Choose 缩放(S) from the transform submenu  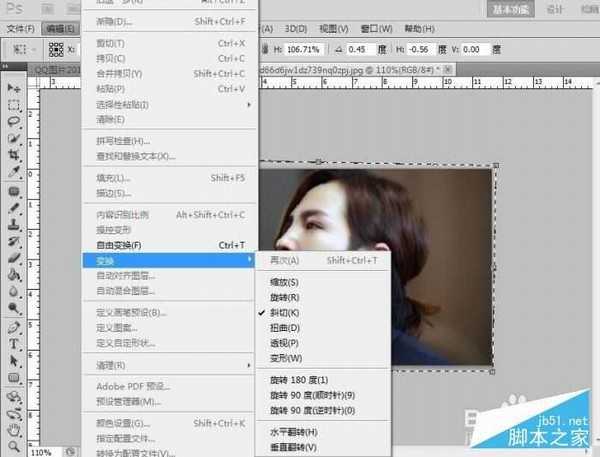[x=284, y=281]
